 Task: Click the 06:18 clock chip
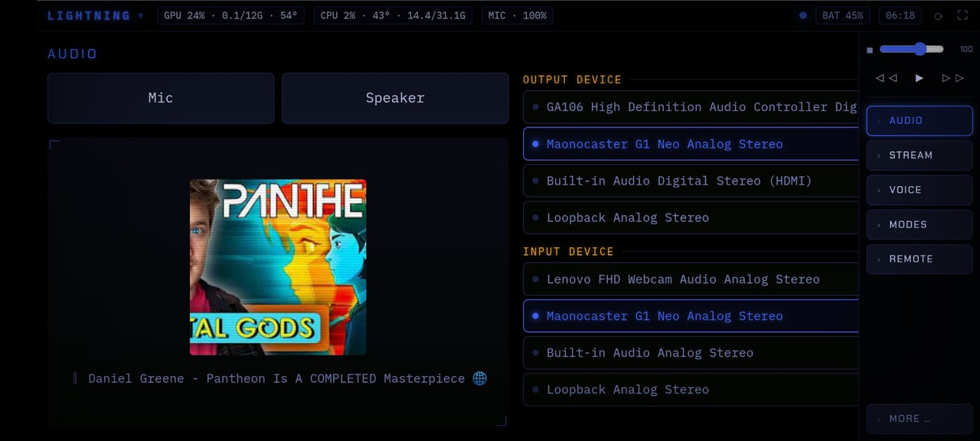(x=900, y=15)
